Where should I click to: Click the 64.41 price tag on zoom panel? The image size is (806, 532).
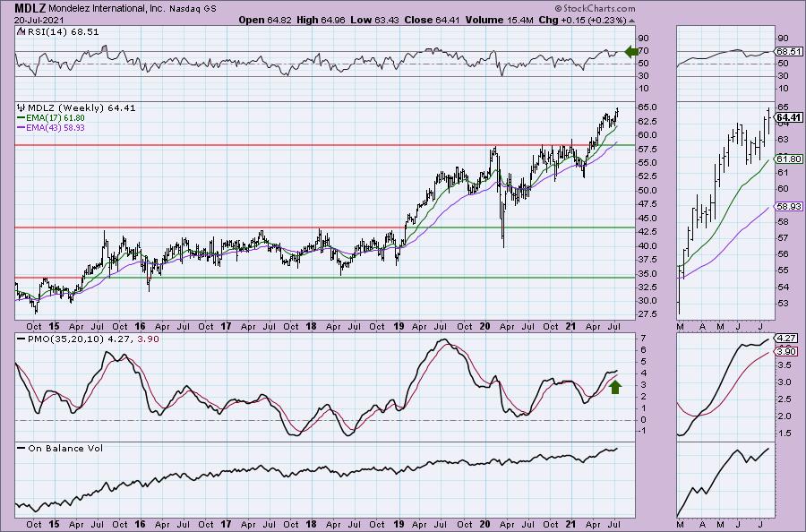tap(790, 118)
